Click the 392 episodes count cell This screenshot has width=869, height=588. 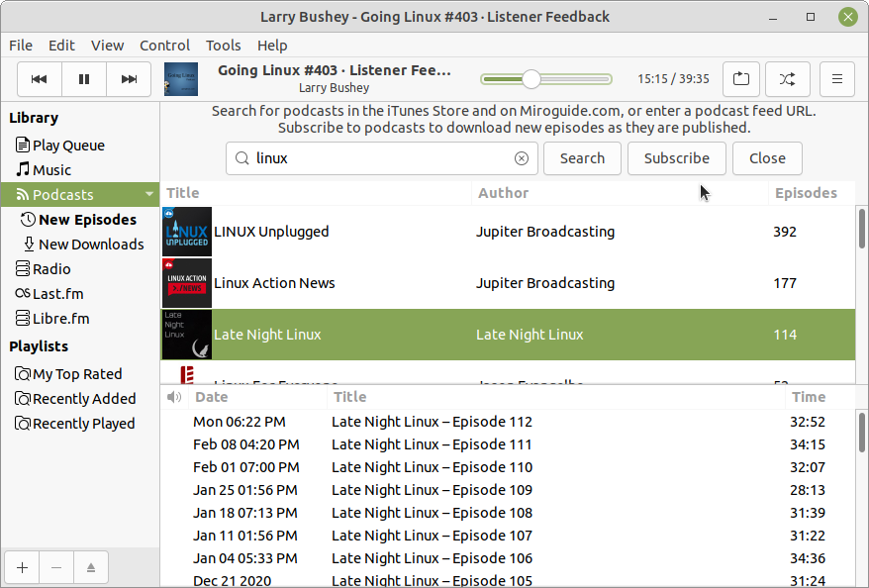click(785, 232)
